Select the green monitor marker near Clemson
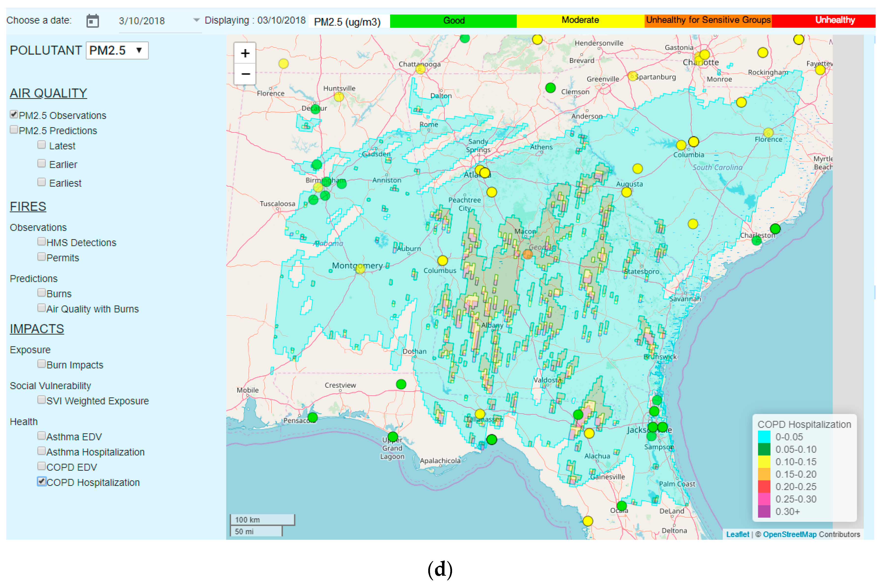 [x=550, y=88]
